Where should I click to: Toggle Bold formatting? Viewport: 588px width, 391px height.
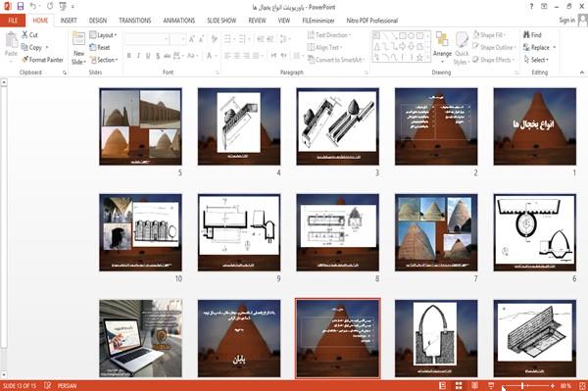coord(129,56)
